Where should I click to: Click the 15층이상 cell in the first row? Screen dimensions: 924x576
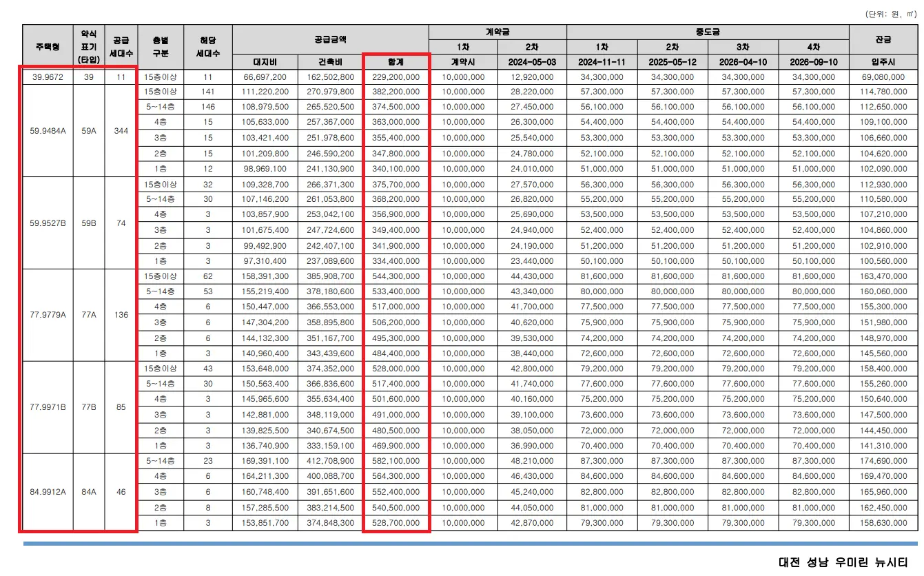click(161, 77)
